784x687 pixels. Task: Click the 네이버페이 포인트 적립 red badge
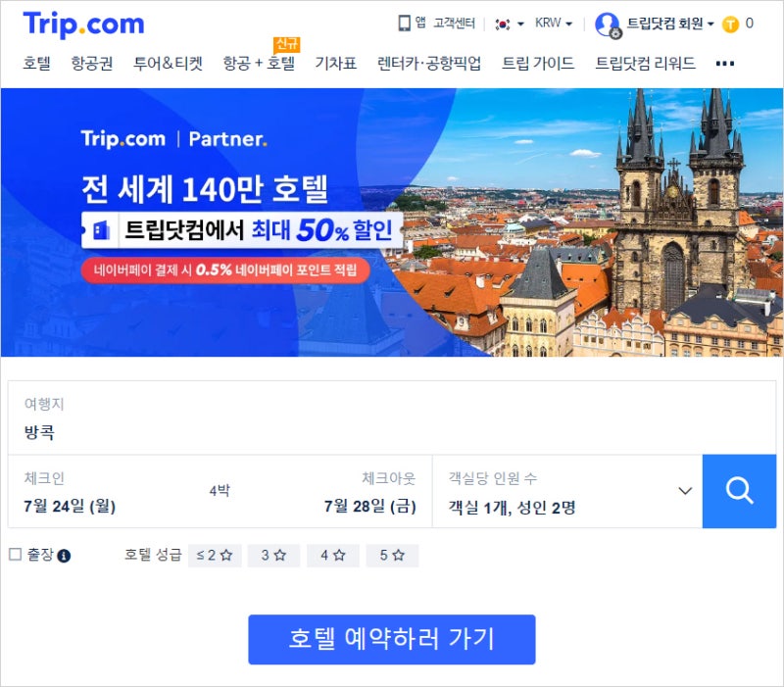click(225, 270)
